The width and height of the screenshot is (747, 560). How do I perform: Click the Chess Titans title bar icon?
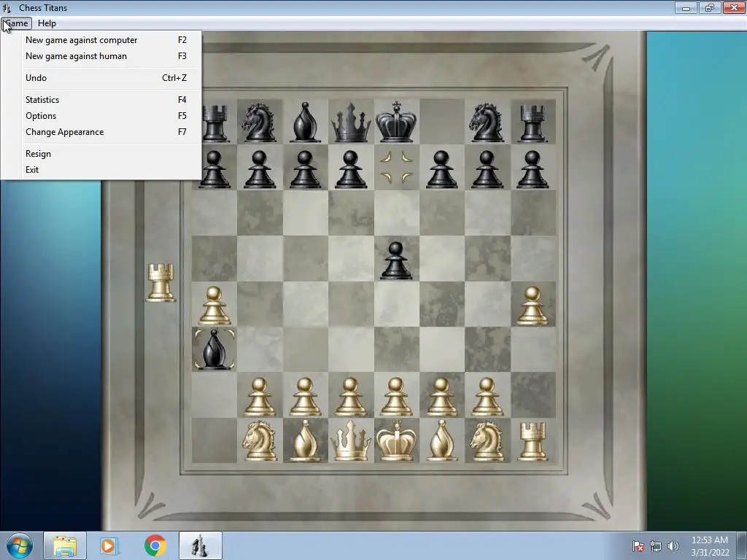(x=7, y=7)
